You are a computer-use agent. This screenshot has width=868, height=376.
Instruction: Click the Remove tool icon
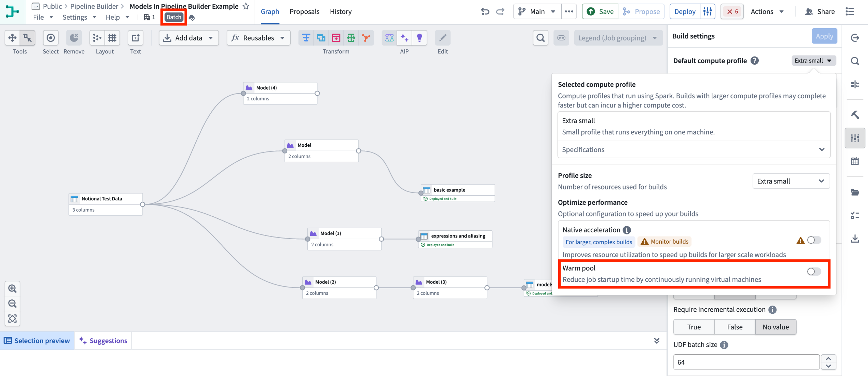[x=74, y=38]
